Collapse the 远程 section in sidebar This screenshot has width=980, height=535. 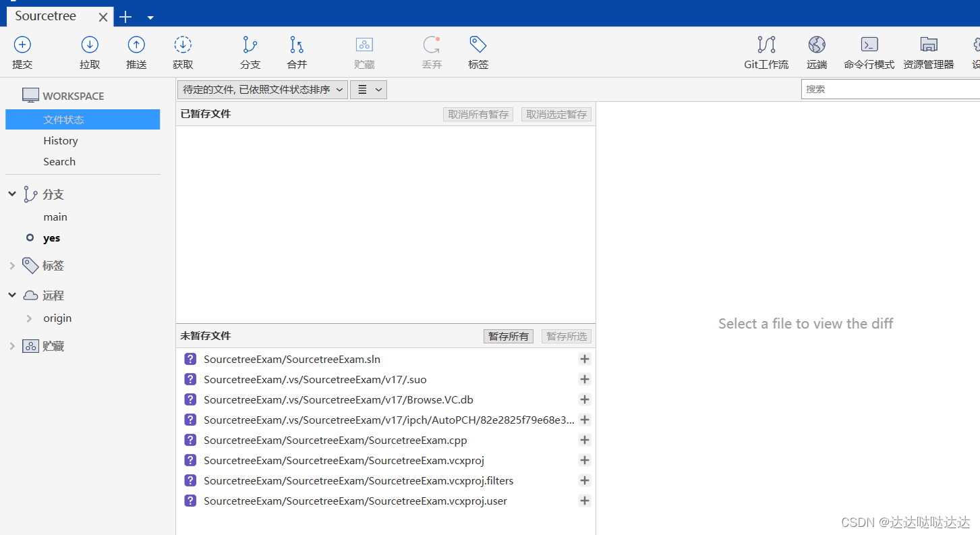click(12, 295)
